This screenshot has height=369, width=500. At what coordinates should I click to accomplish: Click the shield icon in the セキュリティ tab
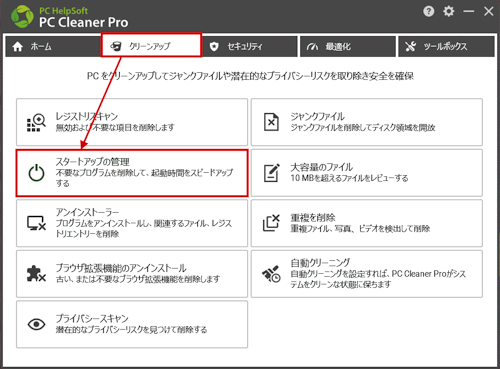pos(214,47)
